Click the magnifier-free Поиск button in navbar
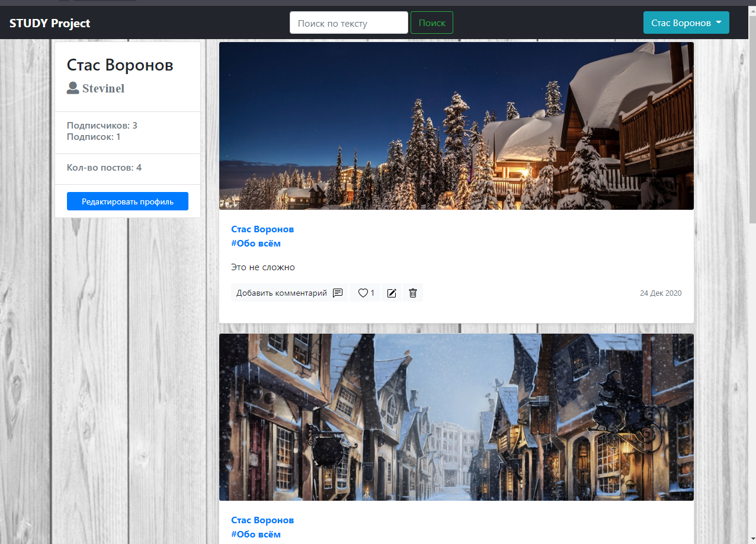This screenshot has width=756, height=544. (431, 22)
